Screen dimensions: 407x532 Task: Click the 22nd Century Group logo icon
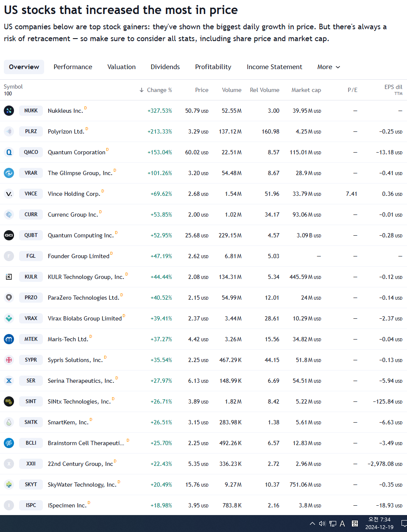pyautogui.click(x=9, y=464)
